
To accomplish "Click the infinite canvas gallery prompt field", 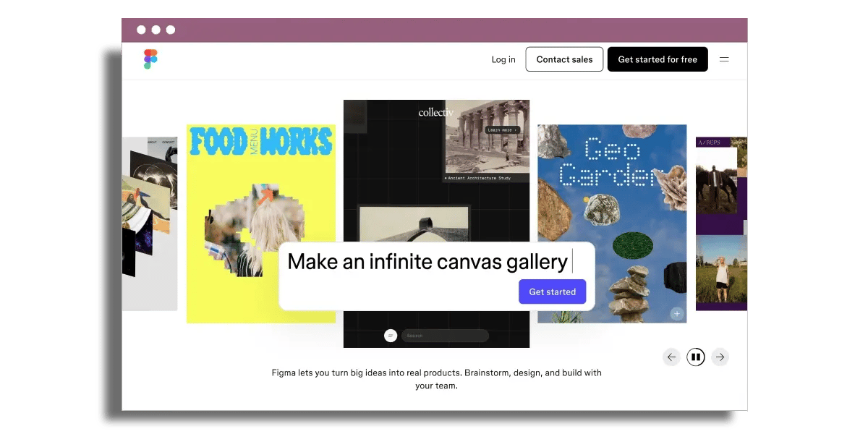I will [427, 261].
